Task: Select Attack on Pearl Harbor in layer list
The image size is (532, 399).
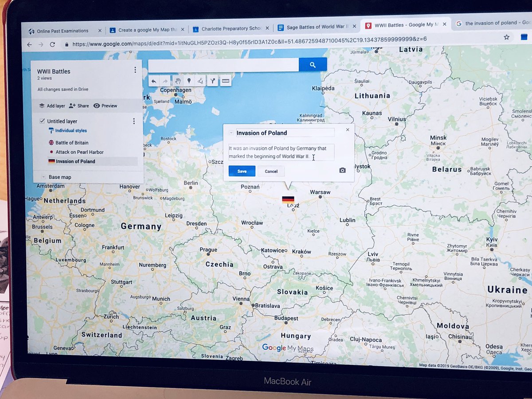Action: (x=80, y=152)
